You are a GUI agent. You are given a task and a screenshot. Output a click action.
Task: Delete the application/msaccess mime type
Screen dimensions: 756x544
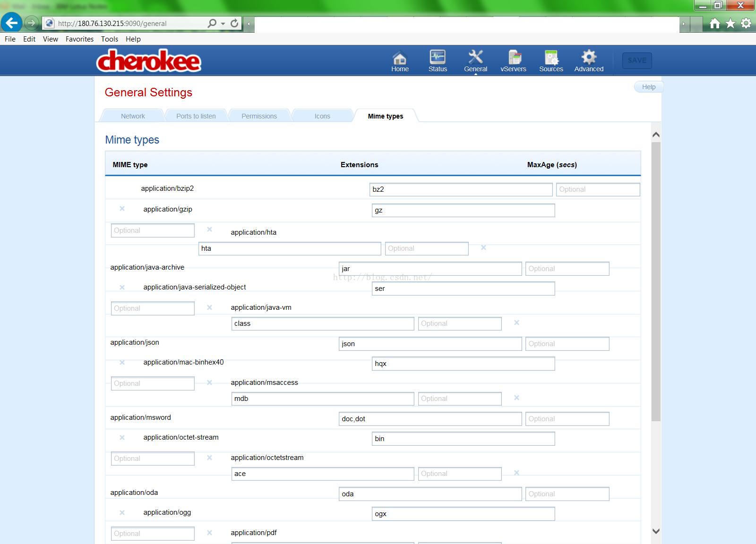pos(209,382)
